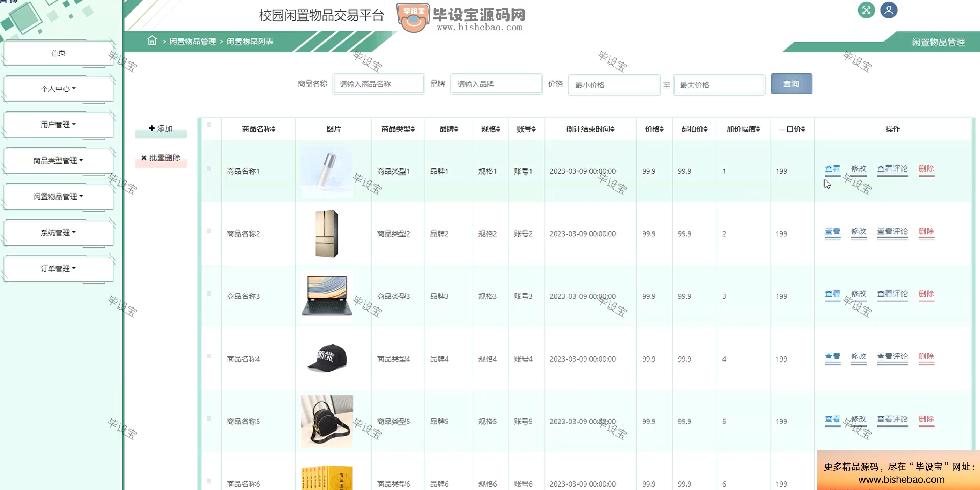Sort by 账号 column arrows
Viewport: 980px width, 490px height.
point(534,129)
